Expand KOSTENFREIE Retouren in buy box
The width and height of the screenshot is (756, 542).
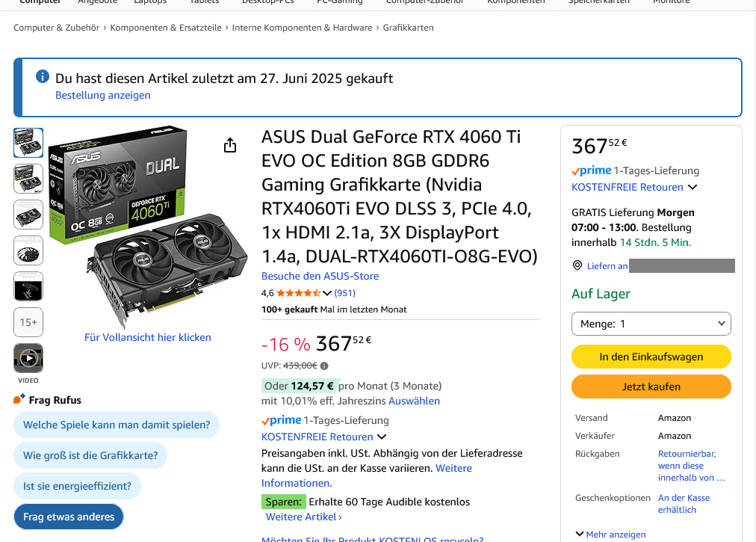click(634, 187)
